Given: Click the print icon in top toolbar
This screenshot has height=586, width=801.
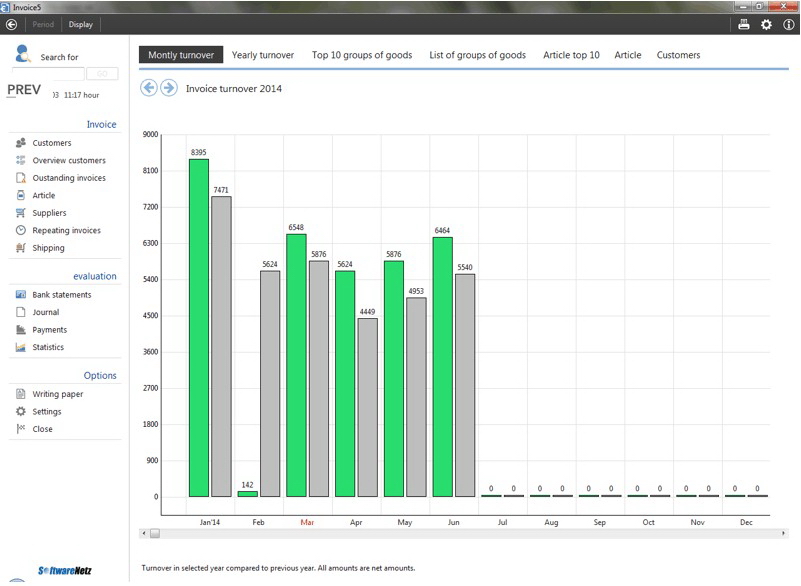Looking at the screenshot, I should click(x=744, y=24).
